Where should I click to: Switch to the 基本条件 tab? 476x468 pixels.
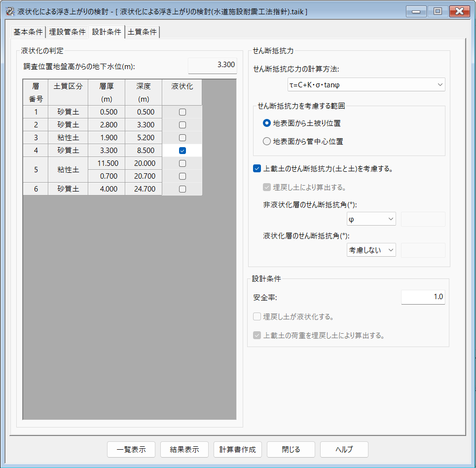pyautogui.click(x=28, y=32)
